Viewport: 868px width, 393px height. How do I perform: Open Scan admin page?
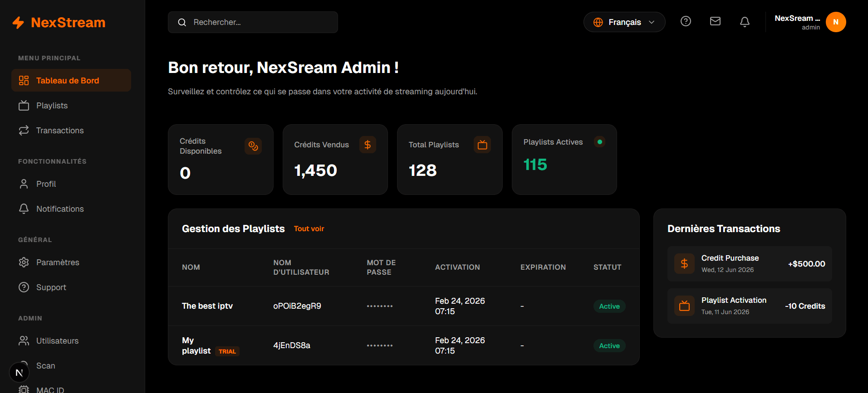pos(71,366)
